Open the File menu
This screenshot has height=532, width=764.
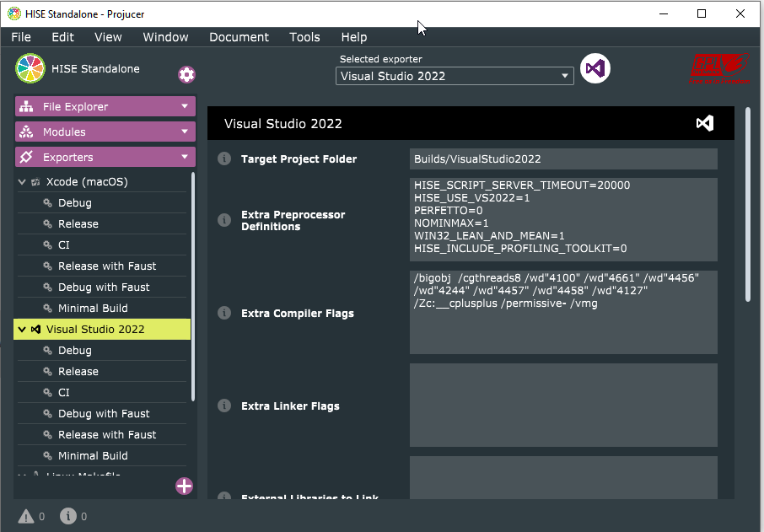[21, 37]
